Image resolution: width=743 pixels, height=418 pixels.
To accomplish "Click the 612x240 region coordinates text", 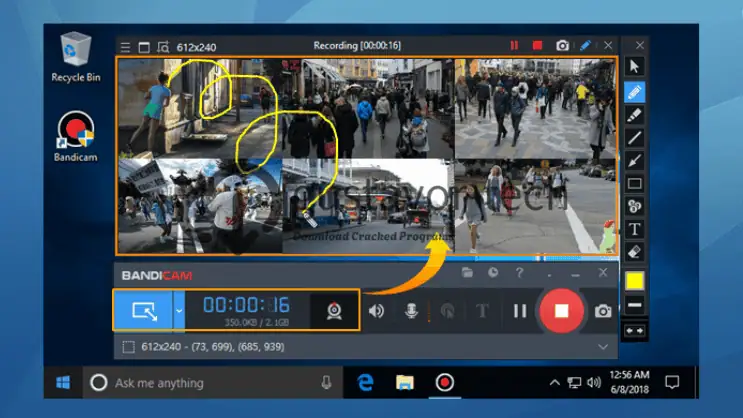I will tap(213, 347).
